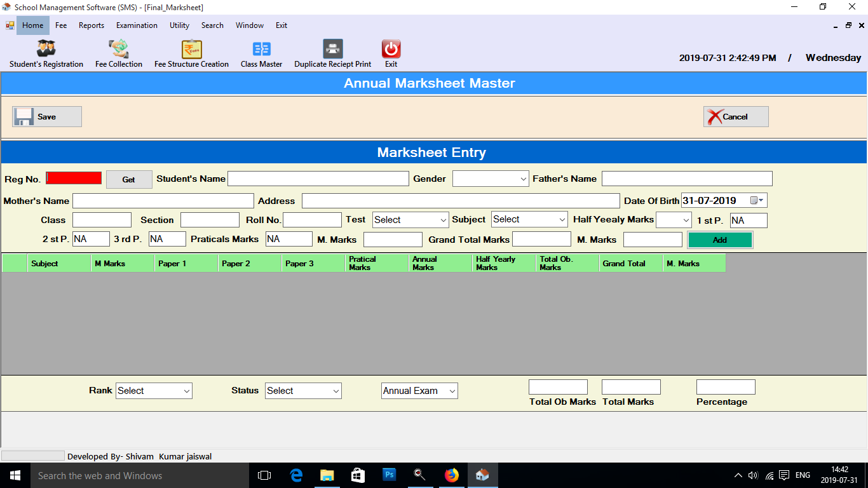Open the Fee menu
The height and width of the screenshot is (488, 868).
tap(61, 25)
